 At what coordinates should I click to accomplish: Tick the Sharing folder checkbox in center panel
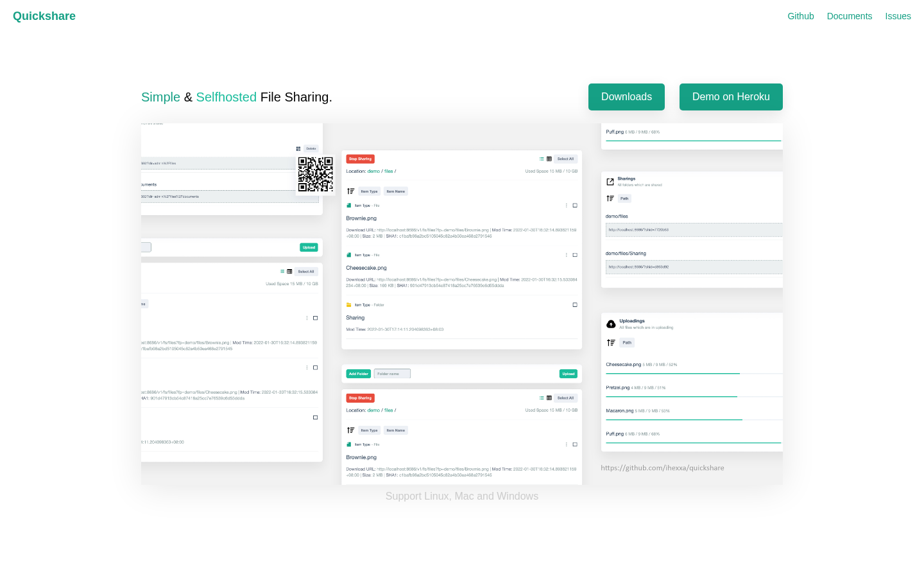(x=575, y=305)
